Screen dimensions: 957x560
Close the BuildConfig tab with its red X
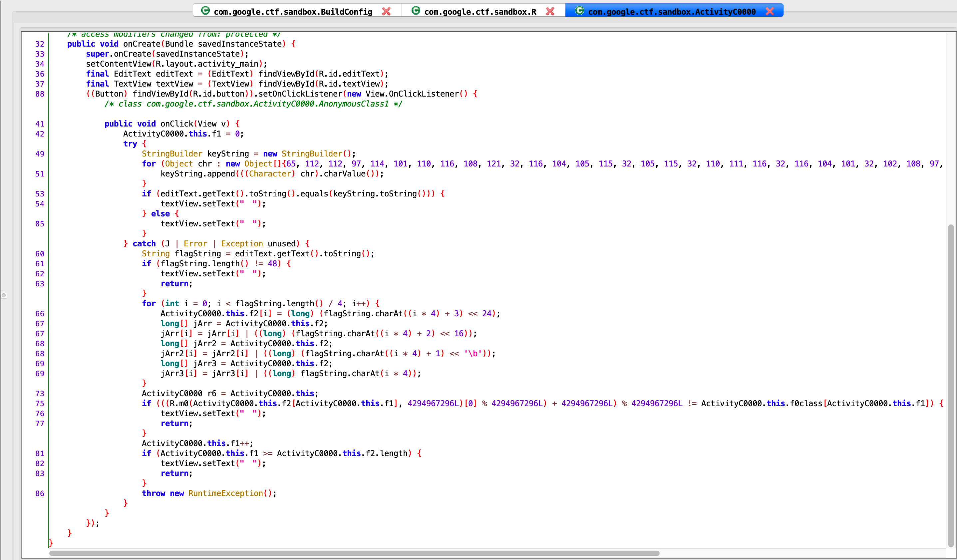[386, 11]
